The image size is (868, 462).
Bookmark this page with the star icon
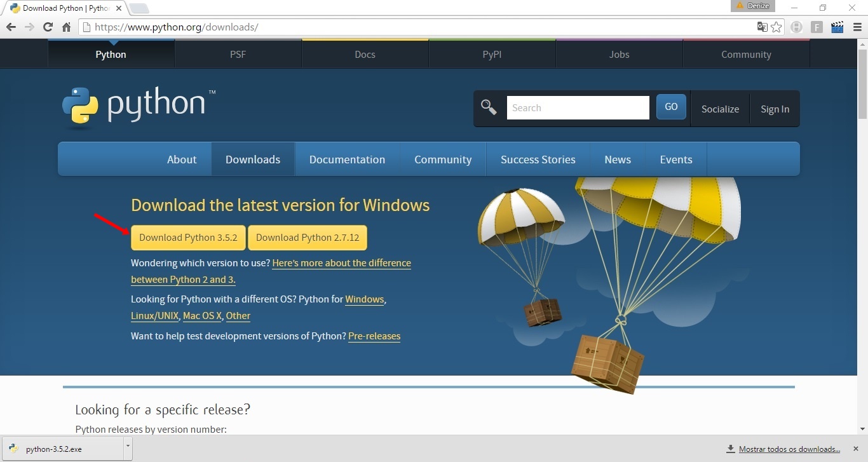pos(776,27)
